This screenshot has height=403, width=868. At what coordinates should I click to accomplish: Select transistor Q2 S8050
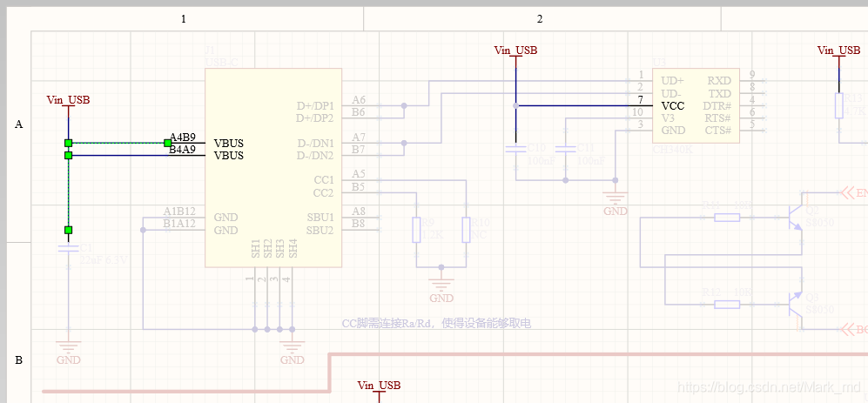(796, 218)
